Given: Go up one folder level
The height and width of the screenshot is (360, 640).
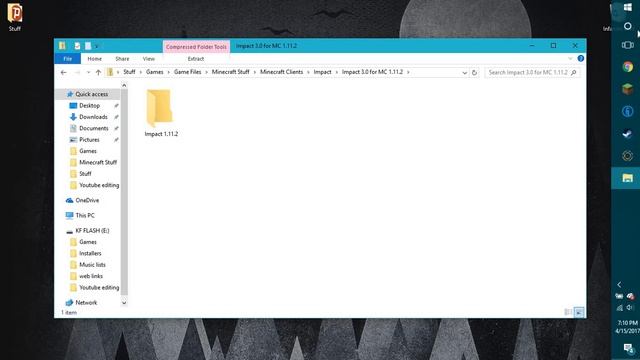Looking at the screenshot, I should [x=98, y=72].
